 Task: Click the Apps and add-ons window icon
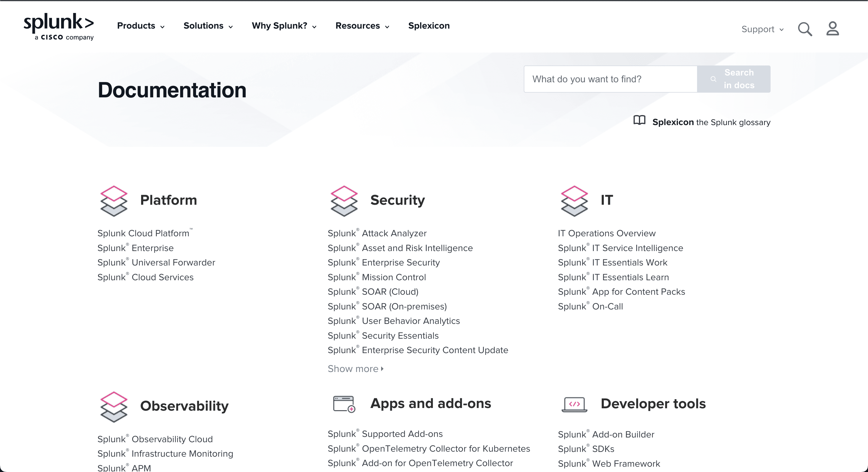[x=344, y=404]
